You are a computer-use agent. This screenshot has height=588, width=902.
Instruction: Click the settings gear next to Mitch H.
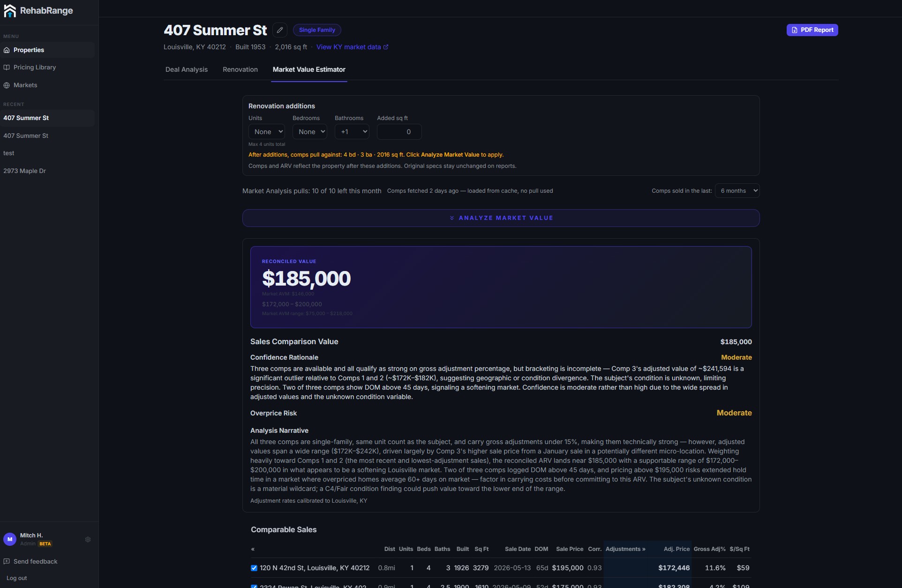click(x=88, y=540)
